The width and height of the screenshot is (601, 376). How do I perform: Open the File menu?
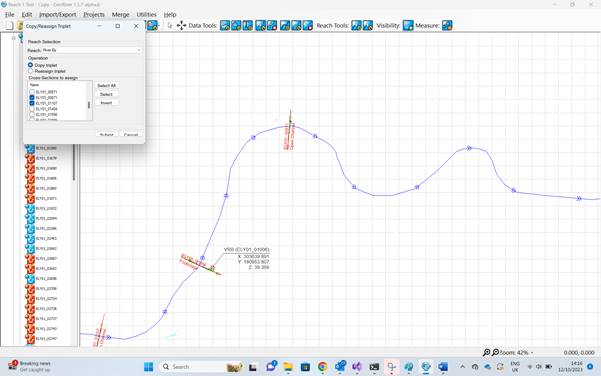(x=10, y=15)
